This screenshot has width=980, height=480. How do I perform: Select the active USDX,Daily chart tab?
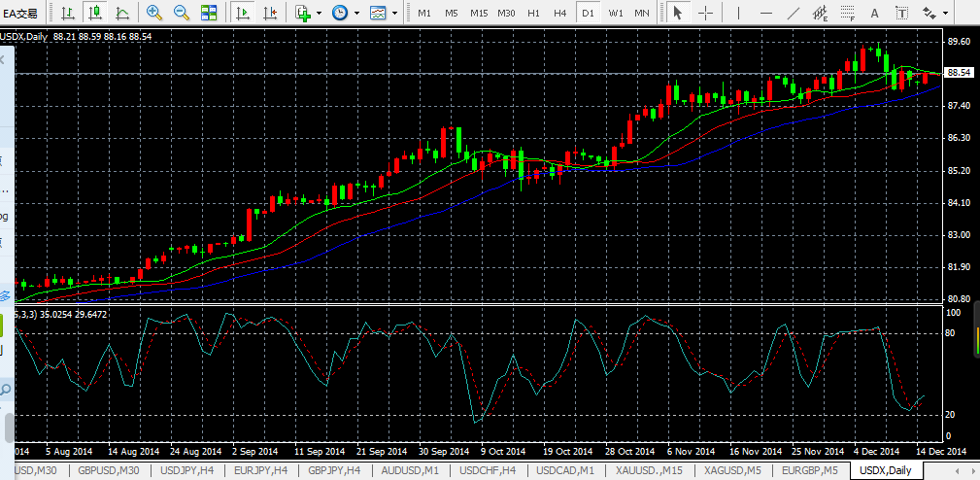click(x=885, y=470)
